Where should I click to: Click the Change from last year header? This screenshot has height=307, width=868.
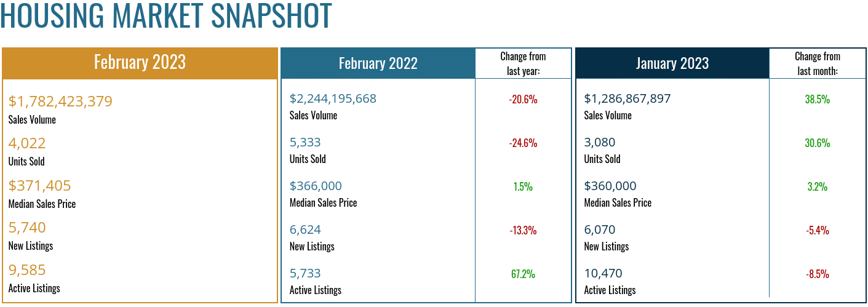tap(523, 63)
